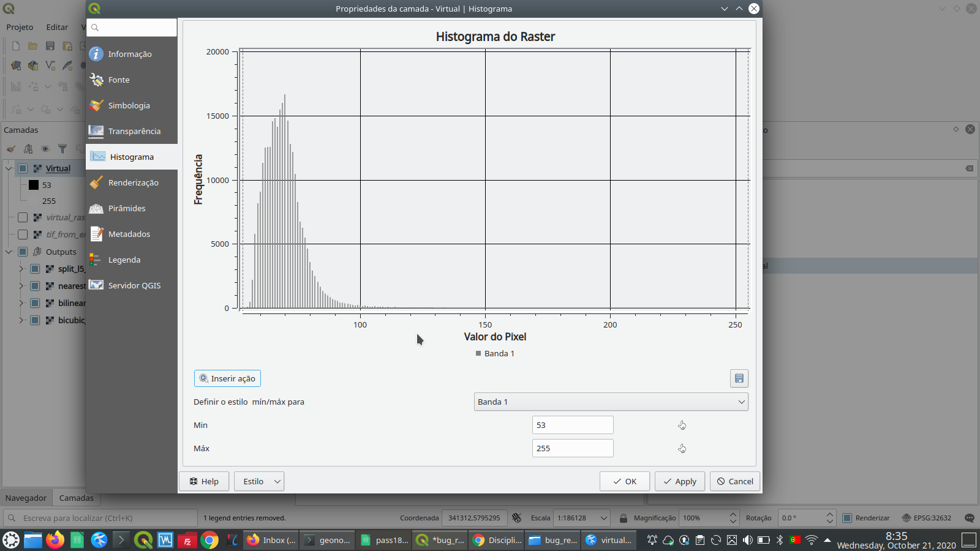980x551 pixels.
Task: Hide the Virtual layer
Action: (23, 168)
